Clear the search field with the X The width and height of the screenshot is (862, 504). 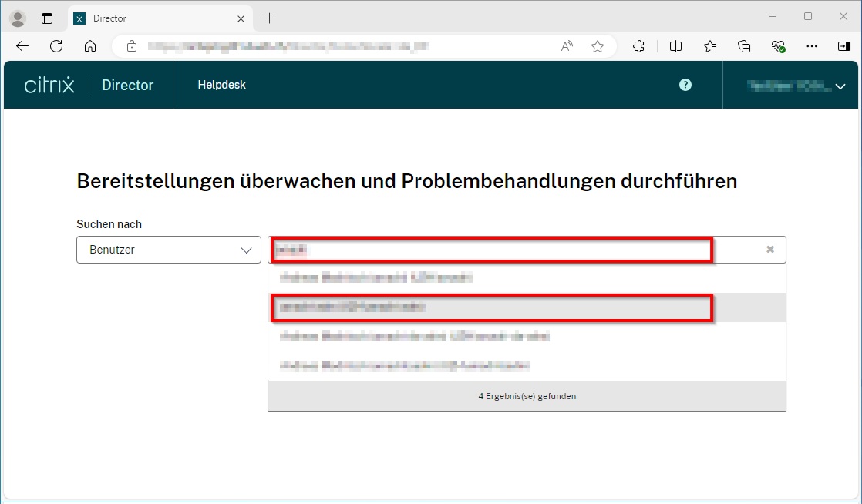769,249
